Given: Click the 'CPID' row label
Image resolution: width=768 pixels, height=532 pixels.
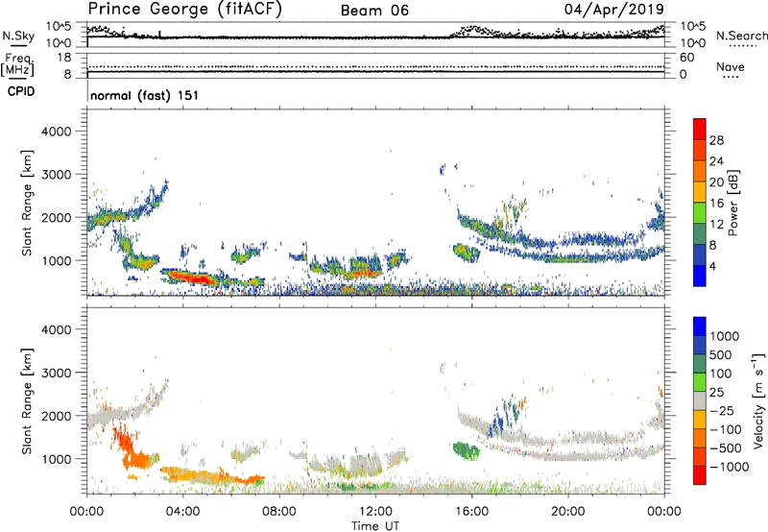Looking at the screenshot, I should pos(21,91).
